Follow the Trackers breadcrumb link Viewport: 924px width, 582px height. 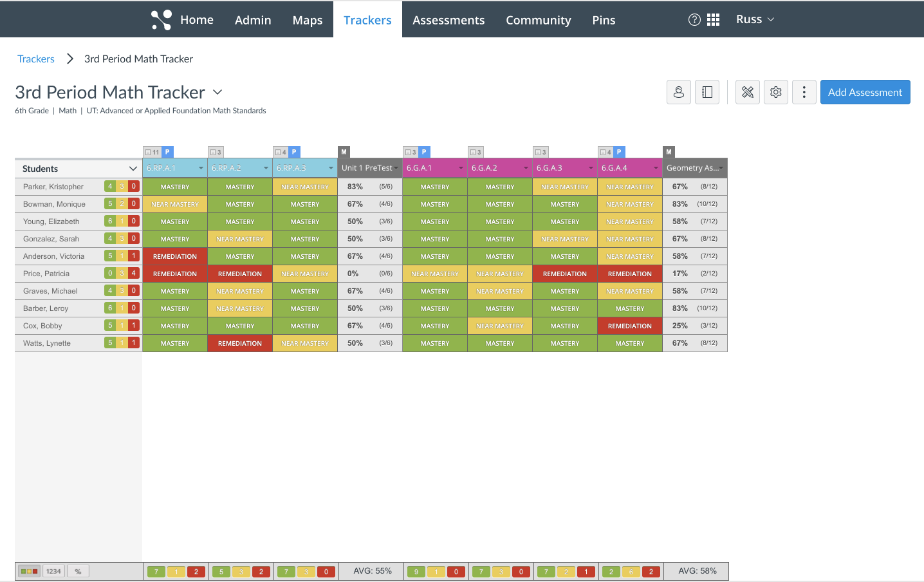pos(36,59)
